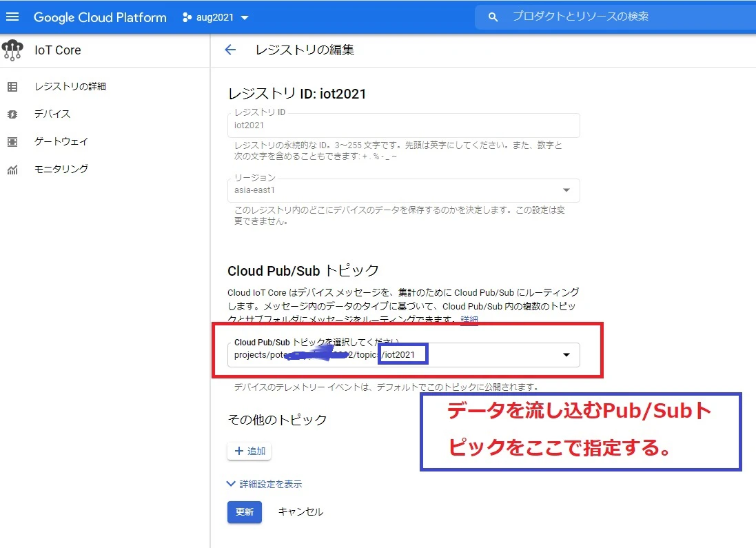This screenshot has width=756, height=548.
Task: Click the 追加 button under その他のトピック
Action: 249,451
